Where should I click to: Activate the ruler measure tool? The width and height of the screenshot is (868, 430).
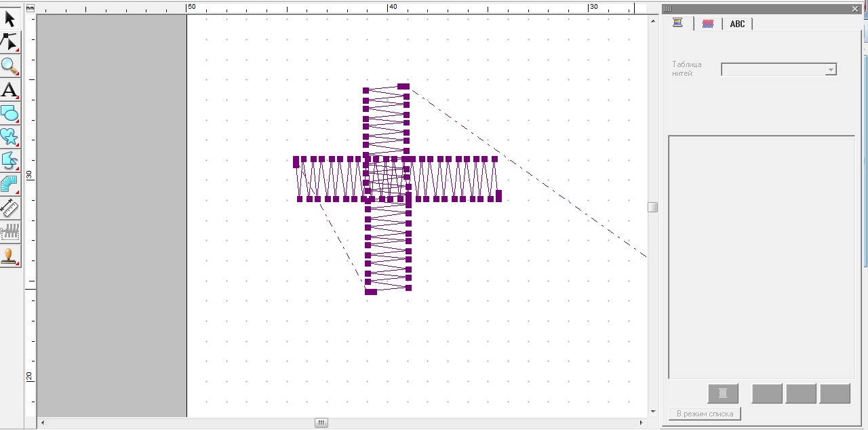(x=10, y=208)
